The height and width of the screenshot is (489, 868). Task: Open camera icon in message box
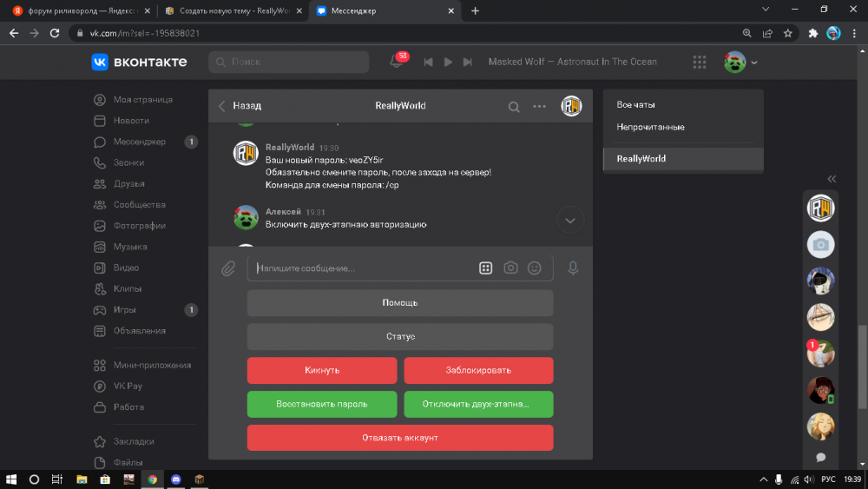click(510, 268)
